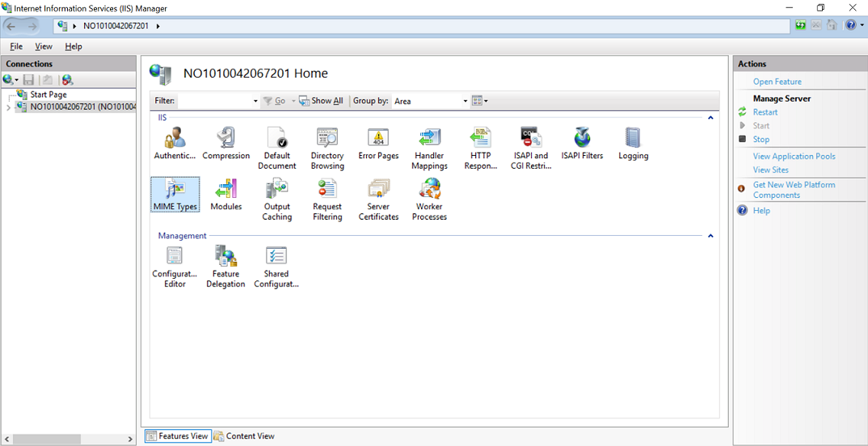Expand the server node in Connections tree
The height and width of the screenshot is (446, 868).
8,107
